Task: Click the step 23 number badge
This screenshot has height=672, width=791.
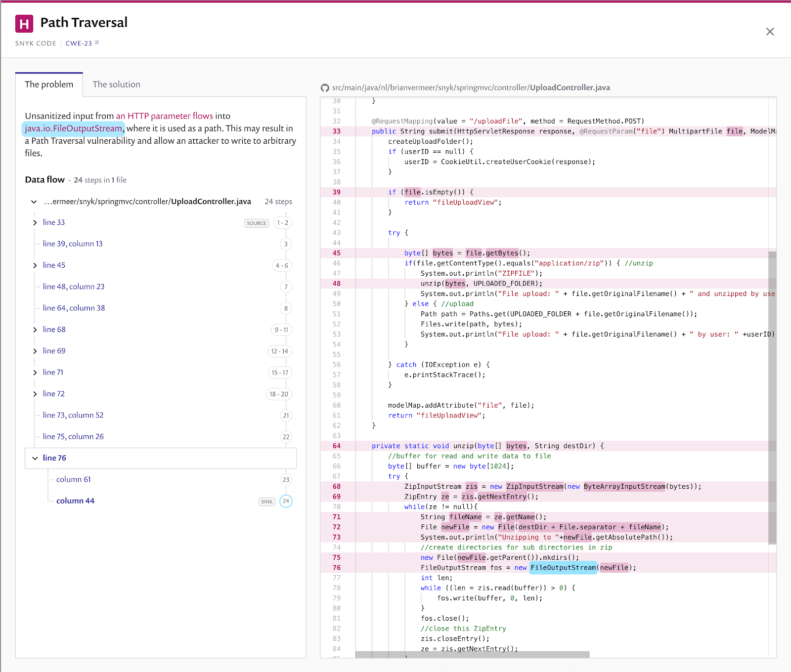Action: tap(286, 480)
